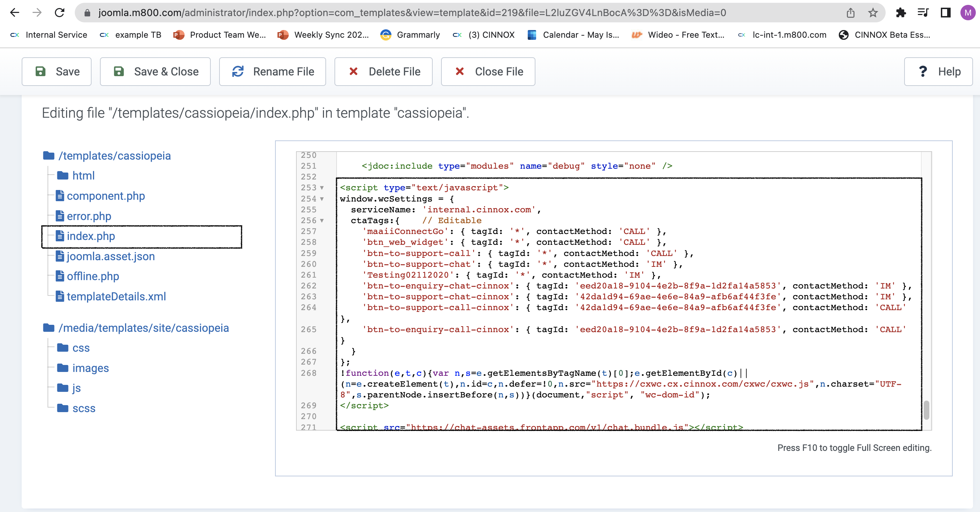Open the browser extensions puzzle icon
Image resolution: width=980 pixels, height=512 pixels.
[x=901, y=13]
